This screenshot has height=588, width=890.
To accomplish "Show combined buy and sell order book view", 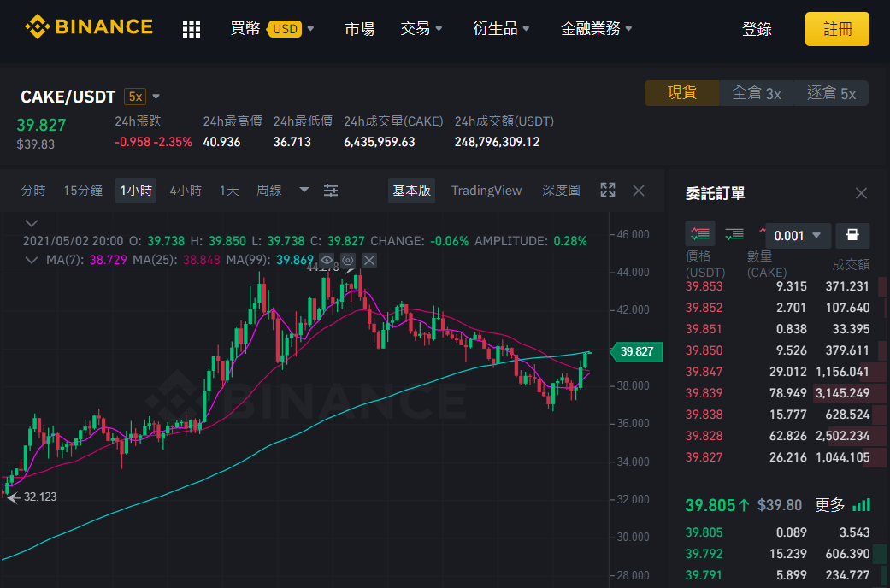I will tap(700, 234).
